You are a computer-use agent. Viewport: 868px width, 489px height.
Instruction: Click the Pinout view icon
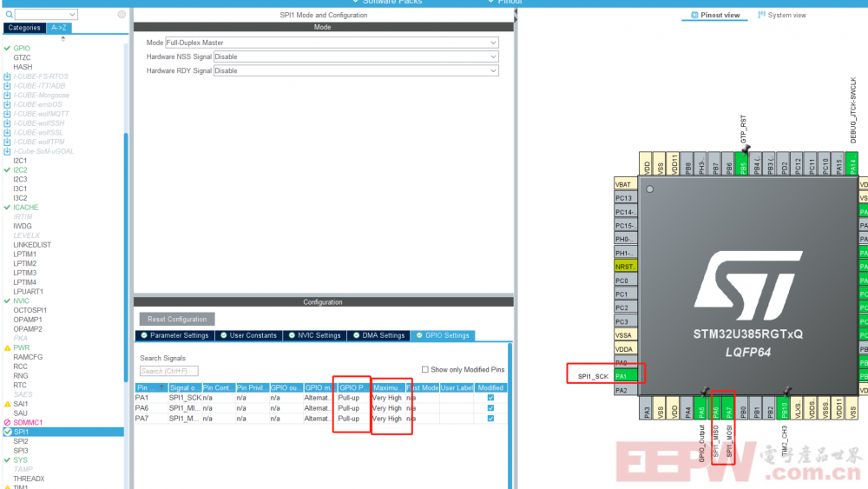(694, 15)
